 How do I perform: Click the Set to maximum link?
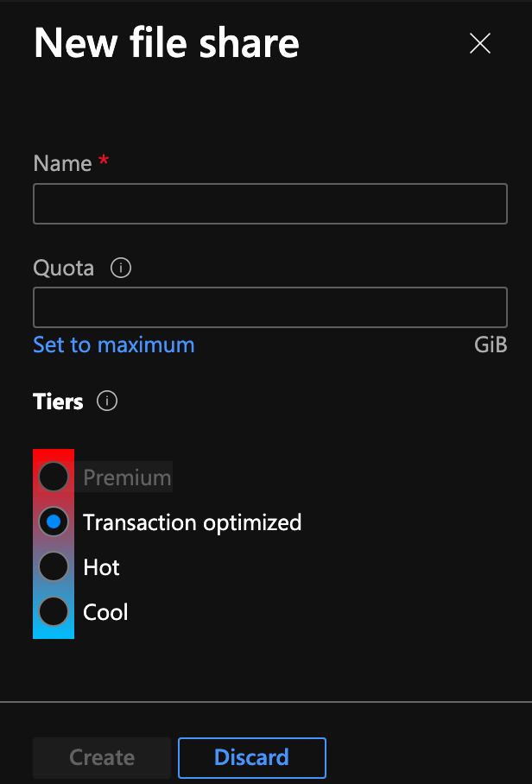coord(113,345)
